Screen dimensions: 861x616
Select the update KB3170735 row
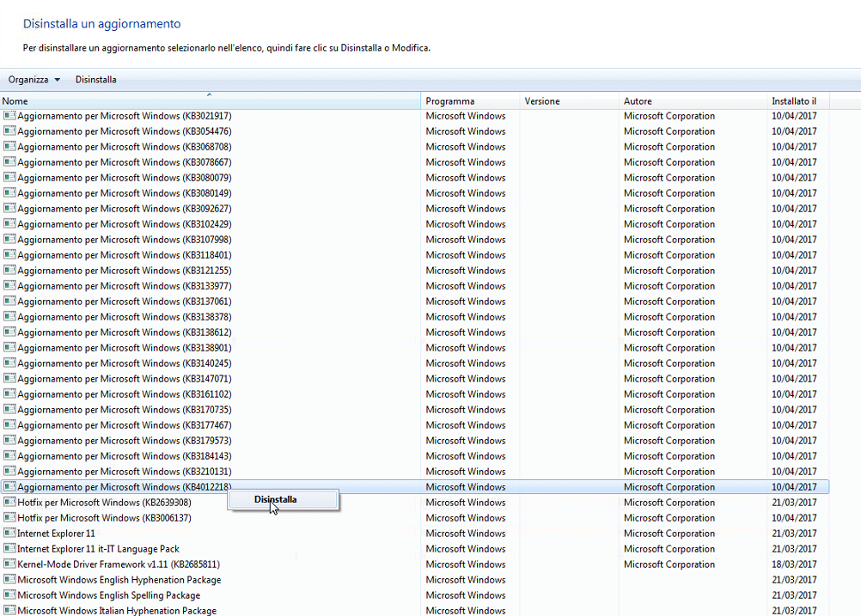click(414, 410)
